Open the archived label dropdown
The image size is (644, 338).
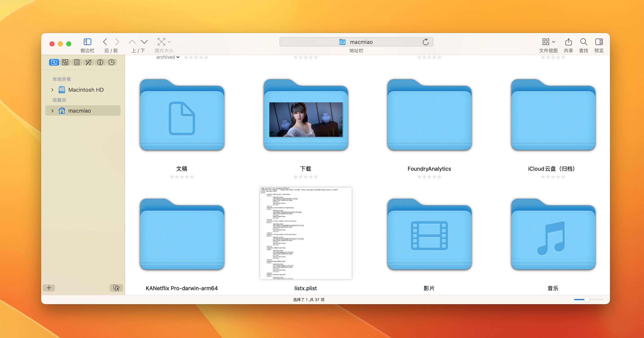tap(168, 57)
